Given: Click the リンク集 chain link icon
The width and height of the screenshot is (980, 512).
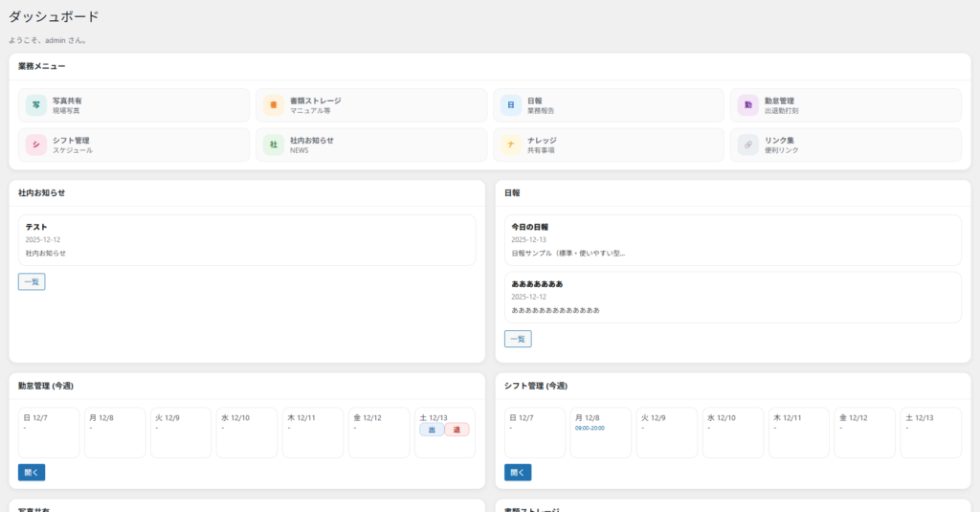Looking at the screenshot, I should coord(748,145).
